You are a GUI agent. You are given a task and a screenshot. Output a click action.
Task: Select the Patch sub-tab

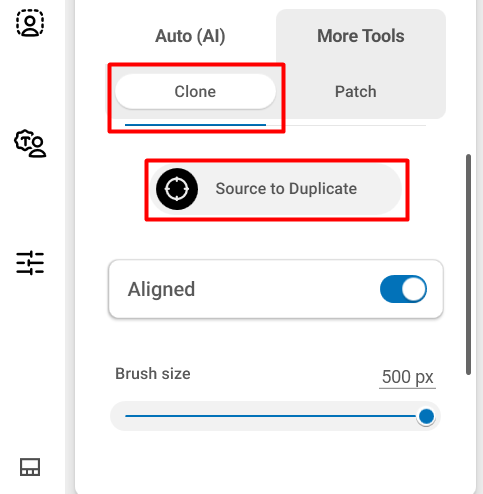tap(356, 92)
